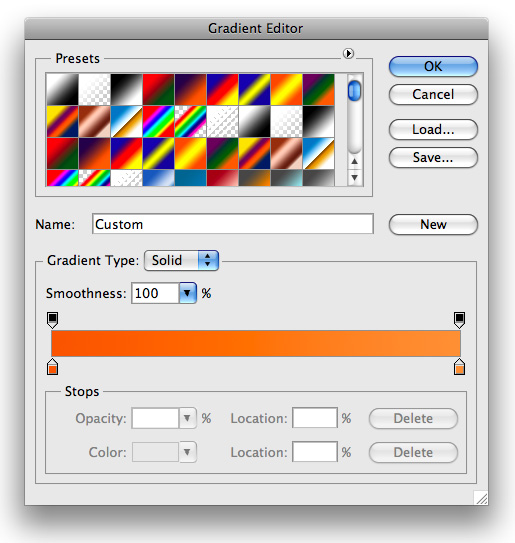Select the left orange color stop
This screenshot has height=543, width=515.
52,367
